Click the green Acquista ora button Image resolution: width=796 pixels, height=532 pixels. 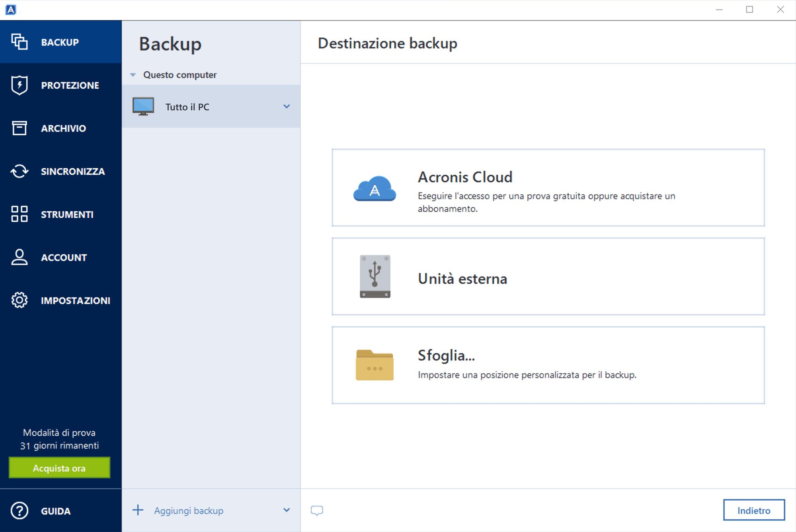pyautogui.click(x=59, y=468)
